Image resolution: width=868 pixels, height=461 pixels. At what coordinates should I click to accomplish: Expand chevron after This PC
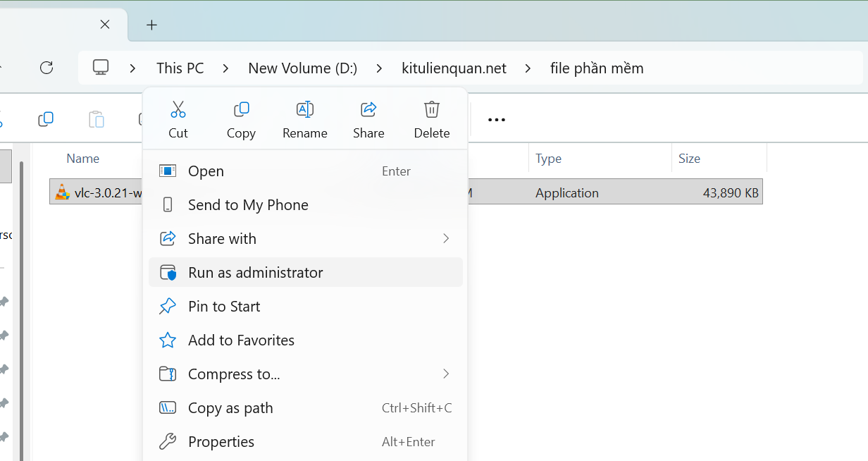(x=225, y=68)
